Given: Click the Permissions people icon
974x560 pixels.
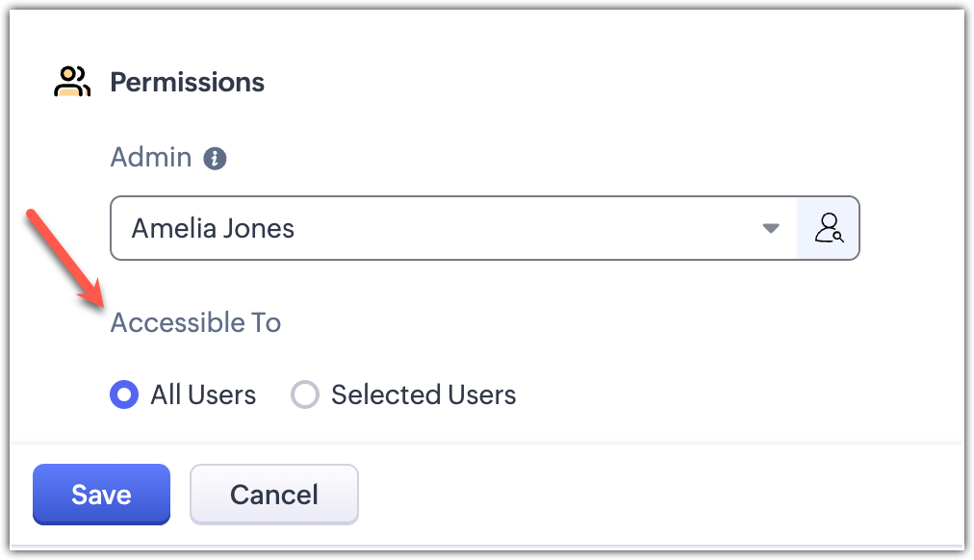Looking at the screenshot, I should click(71, 82).
